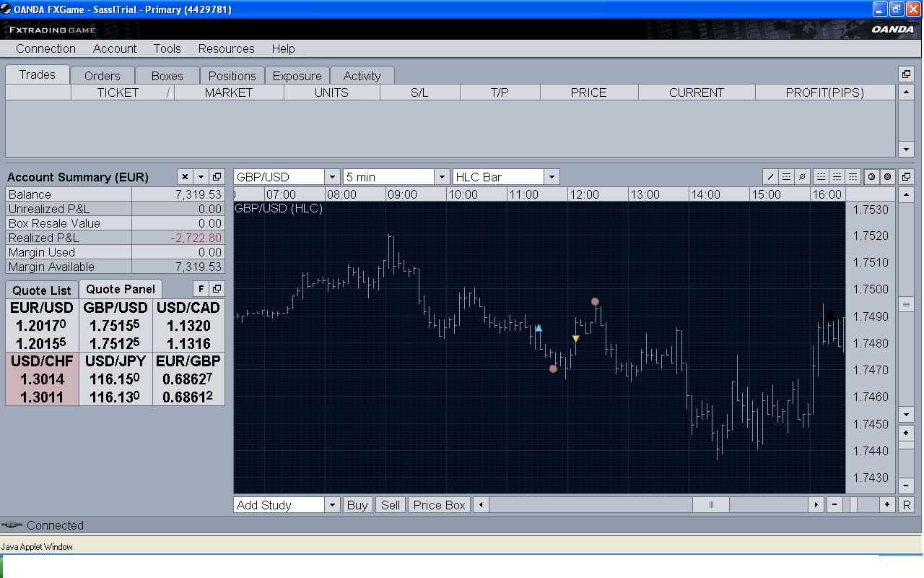Select the Fibonacci retracement lines tool

click(786, 177)
